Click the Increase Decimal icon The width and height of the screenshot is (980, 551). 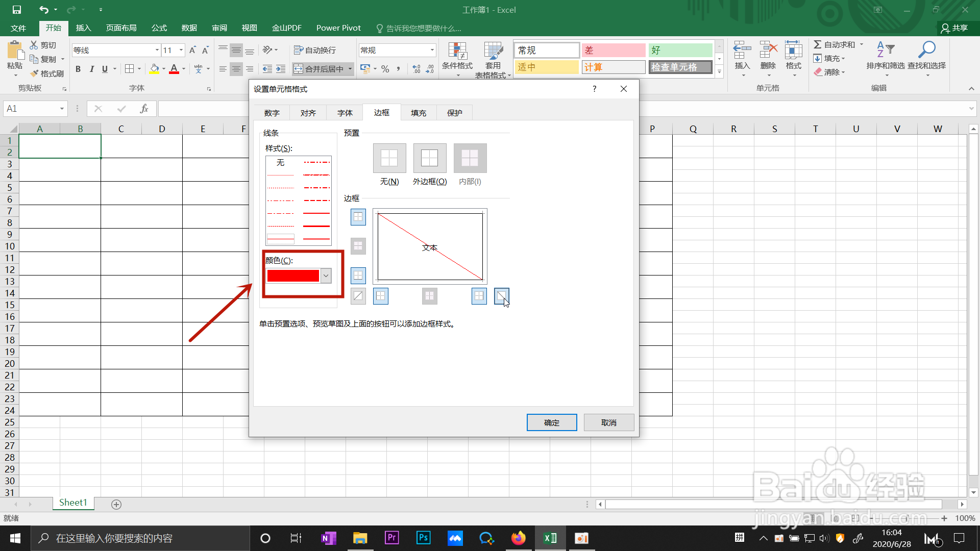(x=416, y=69)
